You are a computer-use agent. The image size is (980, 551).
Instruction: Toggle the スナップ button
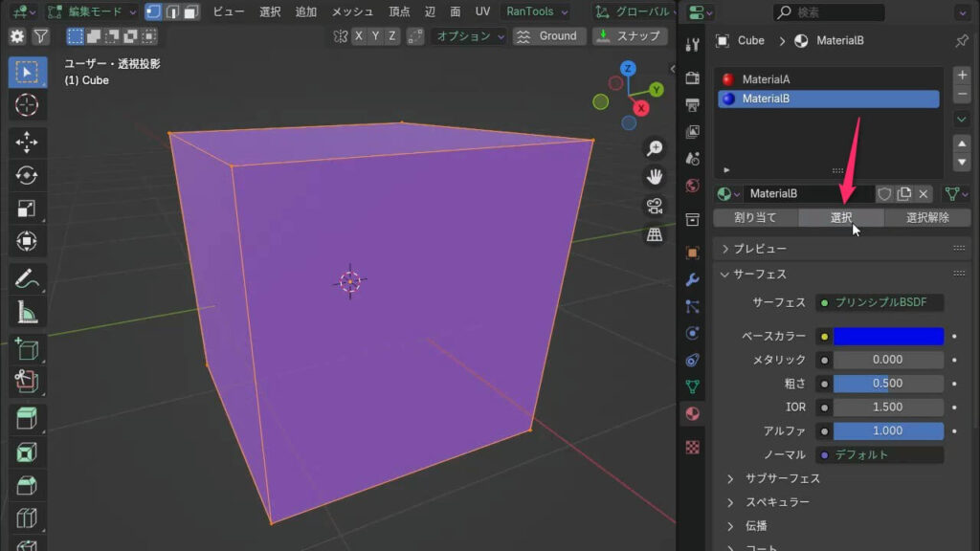pyautogui.click(x=630, y=36)
